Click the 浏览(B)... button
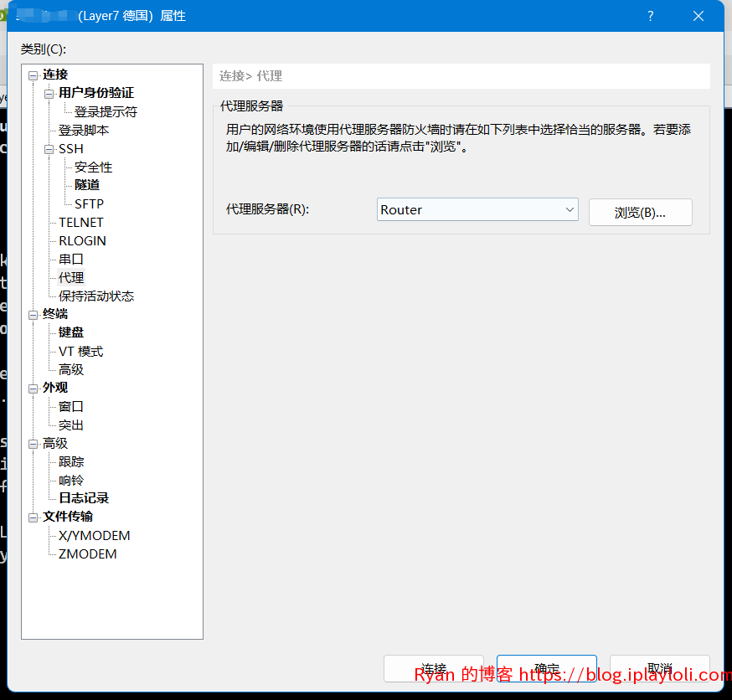This screenshot has width=732, height=700. pyautogui.click(x=640, y=213)
